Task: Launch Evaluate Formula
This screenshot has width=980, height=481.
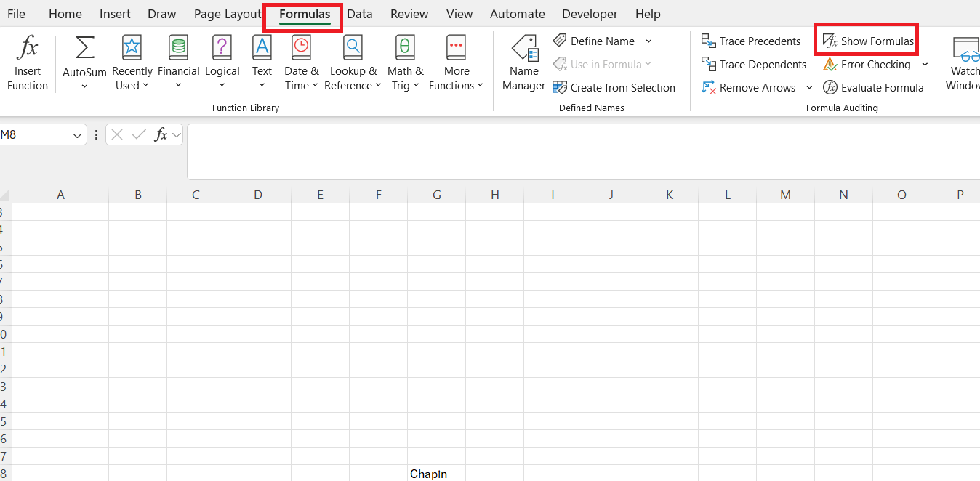Action: click(x=873, y=87)
